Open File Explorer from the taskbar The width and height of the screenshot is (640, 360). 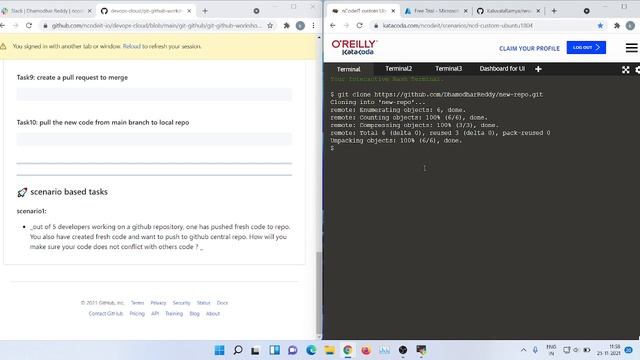click(329, 350)
